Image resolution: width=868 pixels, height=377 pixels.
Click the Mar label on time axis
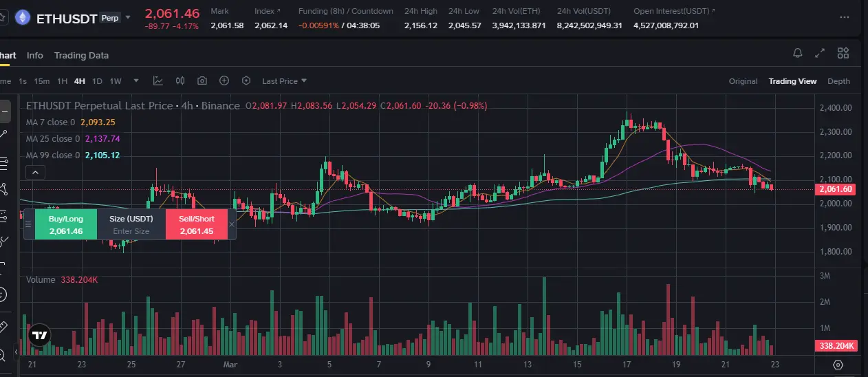click(x=230, y=365)
